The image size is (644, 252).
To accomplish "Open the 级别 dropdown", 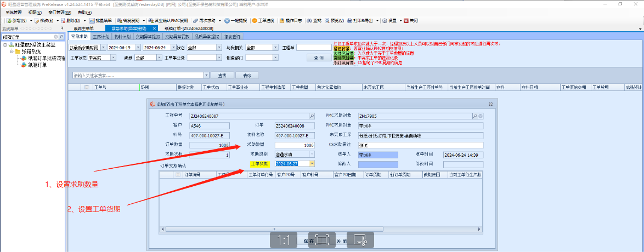I will click(x=160, y=58).
